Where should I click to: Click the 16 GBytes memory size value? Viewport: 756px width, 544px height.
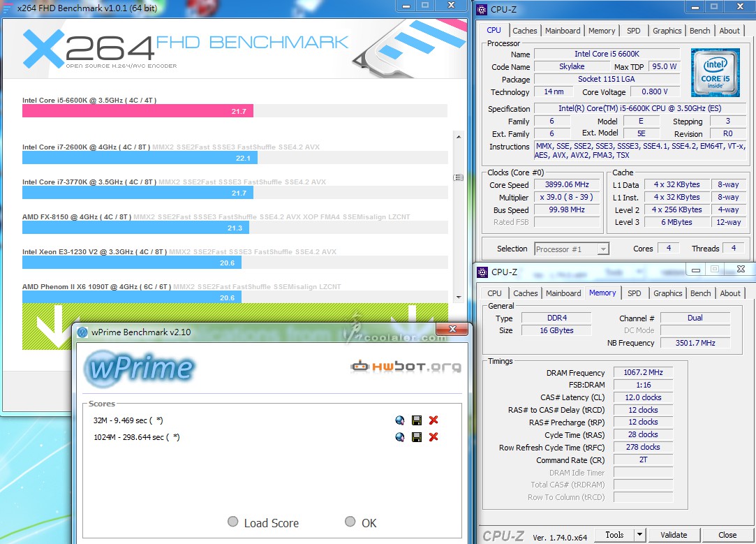[556, 330]
